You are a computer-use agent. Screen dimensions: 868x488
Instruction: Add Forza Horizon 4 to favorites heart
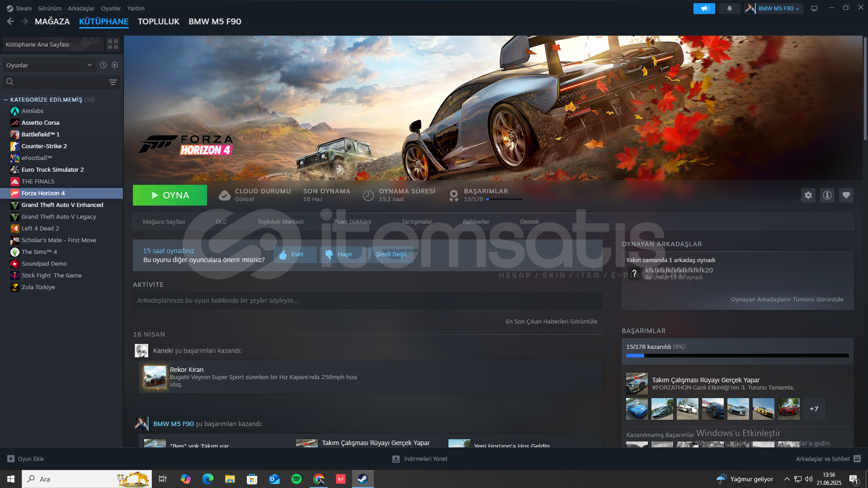(846, 195)
